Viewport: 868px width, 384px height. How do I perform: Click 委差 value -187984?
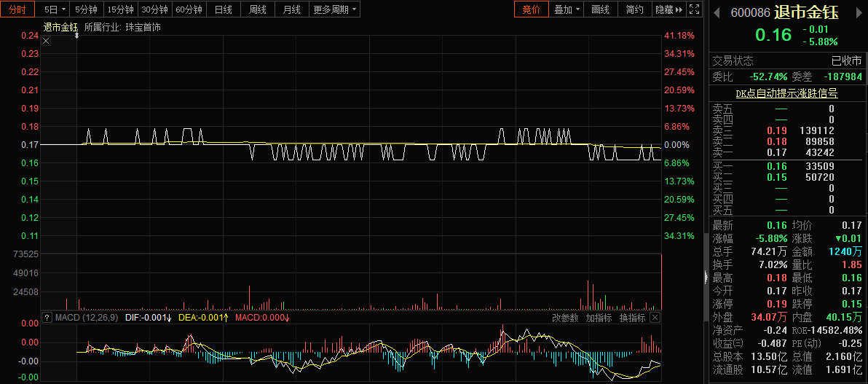pyautogui.click(x=842, y=77)
